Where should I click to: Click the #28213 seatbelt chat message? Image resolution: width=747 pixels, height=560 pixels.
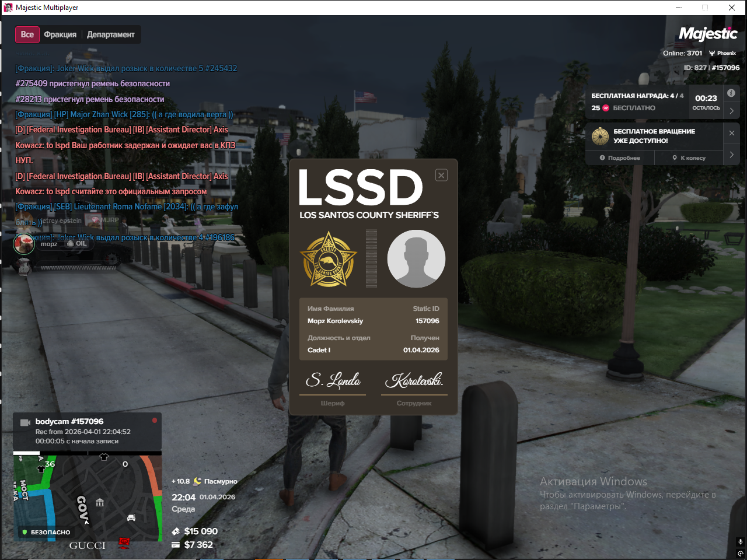(90, 99)
